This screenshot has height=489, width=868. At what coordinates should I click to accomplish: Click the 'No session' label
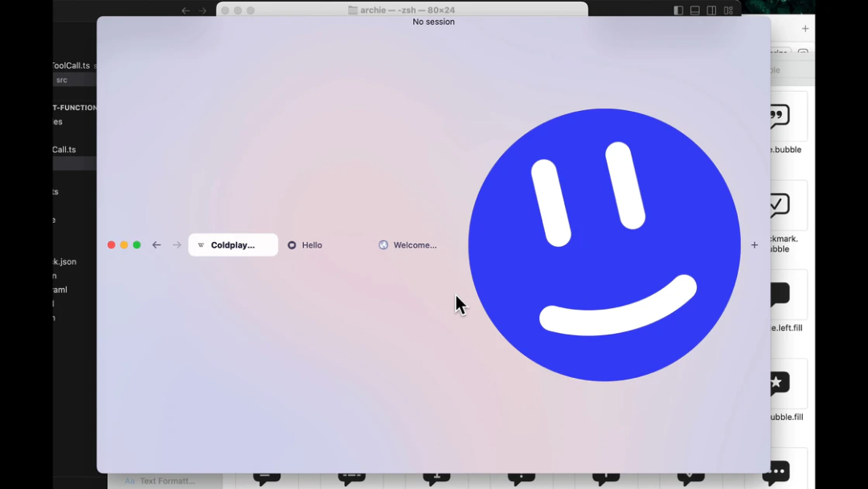433,22
